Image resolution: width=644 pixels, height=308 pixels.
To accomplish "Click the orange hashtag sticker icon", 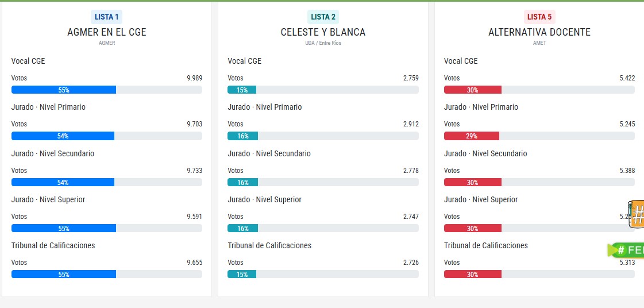I will click(x=636, y=214).
